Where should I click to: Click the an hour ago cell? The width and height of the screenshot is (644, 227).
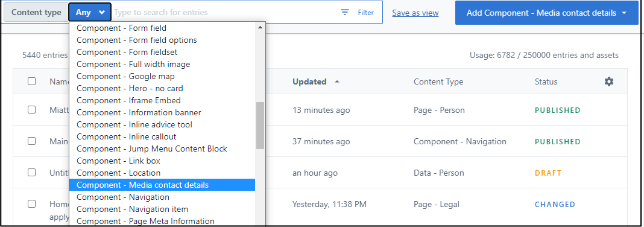click(315, 173)
